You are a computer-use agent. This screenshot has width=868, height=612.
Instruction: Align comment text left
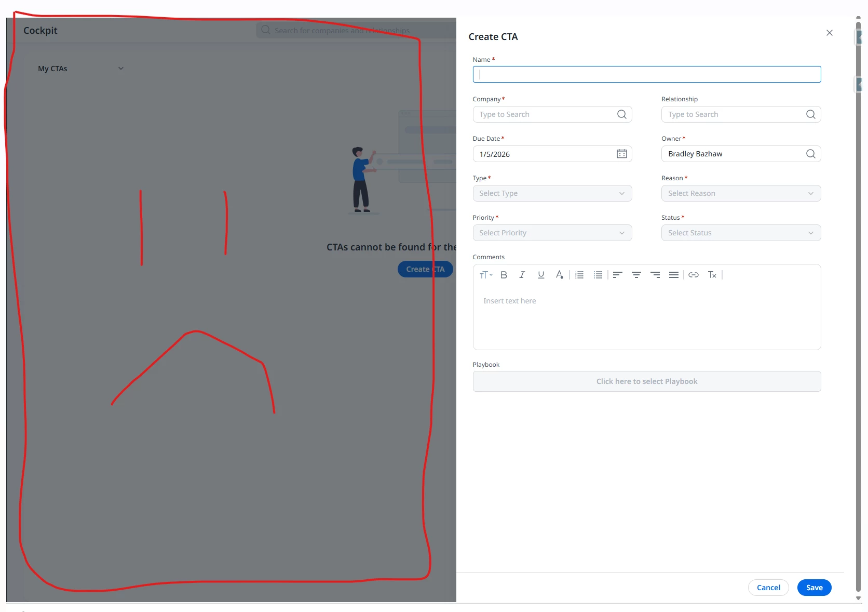pos(617,275)
